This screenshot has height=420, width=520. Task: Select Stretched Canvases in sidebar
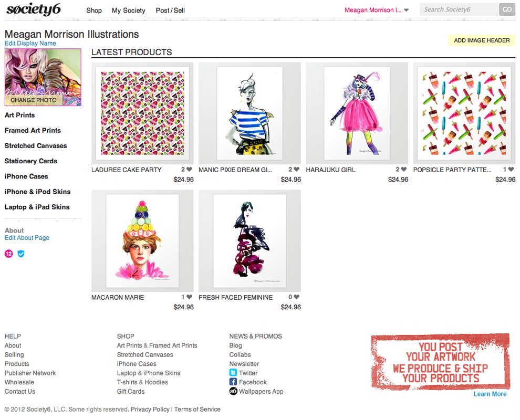[x=36, y=145]
